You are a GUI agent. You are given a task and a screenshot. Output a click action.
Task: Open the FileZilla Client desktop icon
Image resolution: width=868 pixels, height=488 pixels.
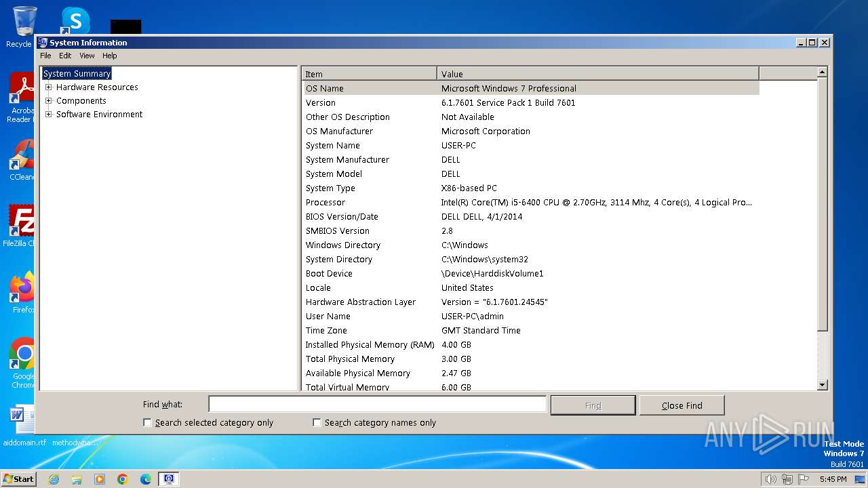20,225
